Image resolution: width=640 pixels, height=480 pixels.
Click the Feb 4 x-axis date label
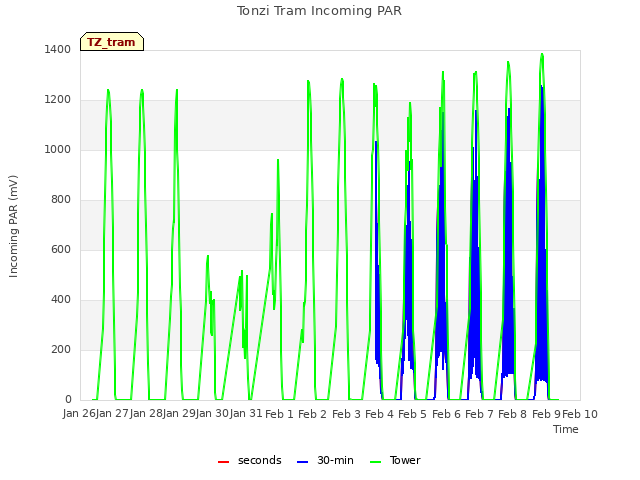[x=380, y=414]
